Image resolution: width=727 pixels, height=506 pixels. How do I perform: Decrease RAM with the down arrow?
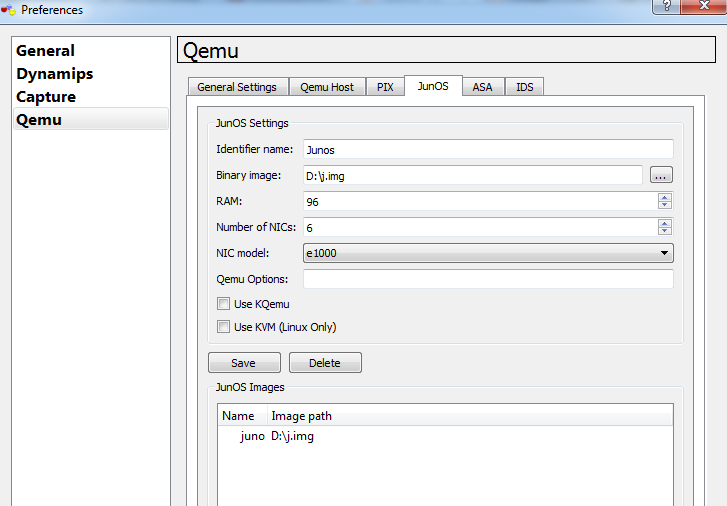665,205
